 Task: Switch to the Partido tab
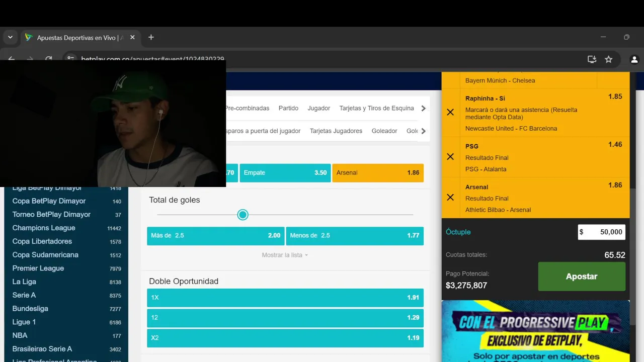(x=288, y=108)
